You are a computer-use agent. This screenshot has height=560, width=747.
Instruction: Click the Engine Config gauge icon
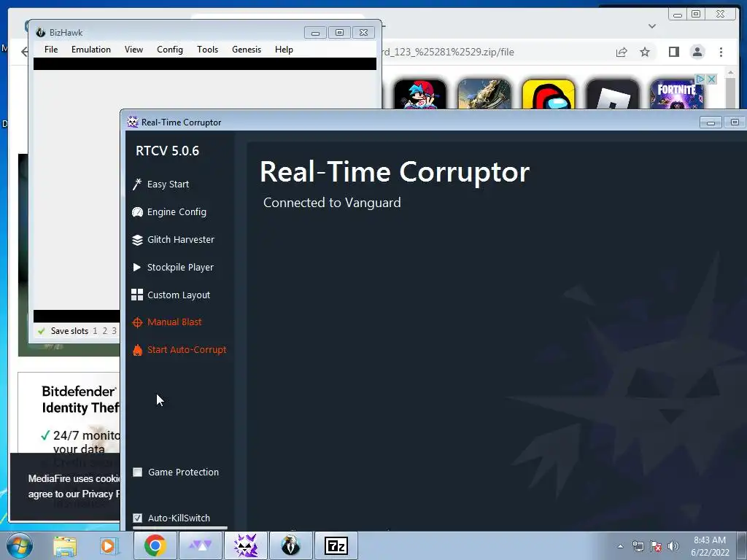pyautogui.click(x=137, y=212)
